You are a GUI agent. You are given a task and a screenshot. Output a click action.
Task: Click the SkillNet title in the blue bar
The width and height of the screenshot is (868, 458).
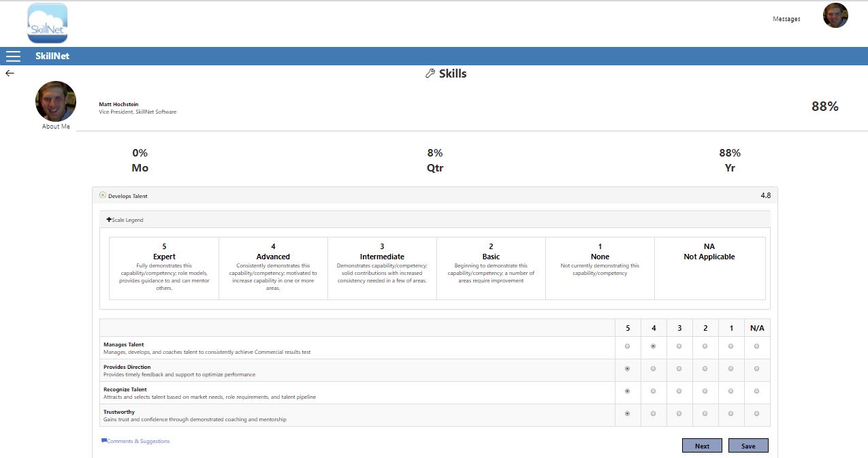click(x=53, y=56)
